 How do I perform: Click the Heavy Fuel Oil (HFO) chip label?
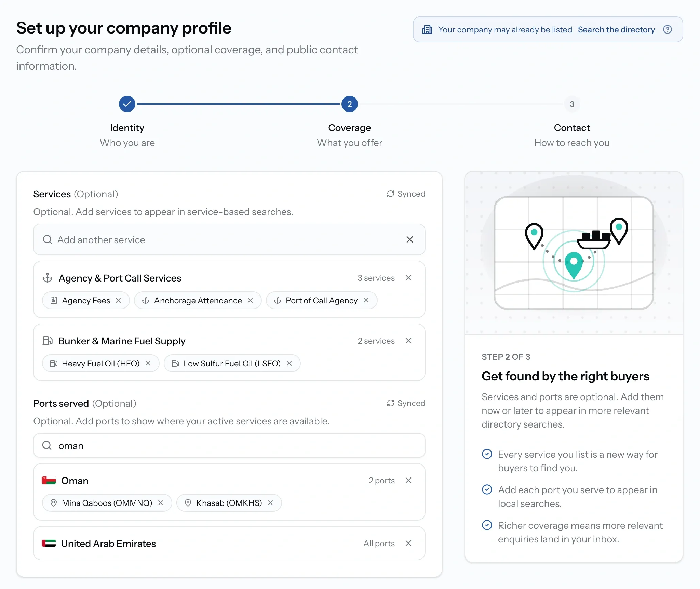(101, 363)
